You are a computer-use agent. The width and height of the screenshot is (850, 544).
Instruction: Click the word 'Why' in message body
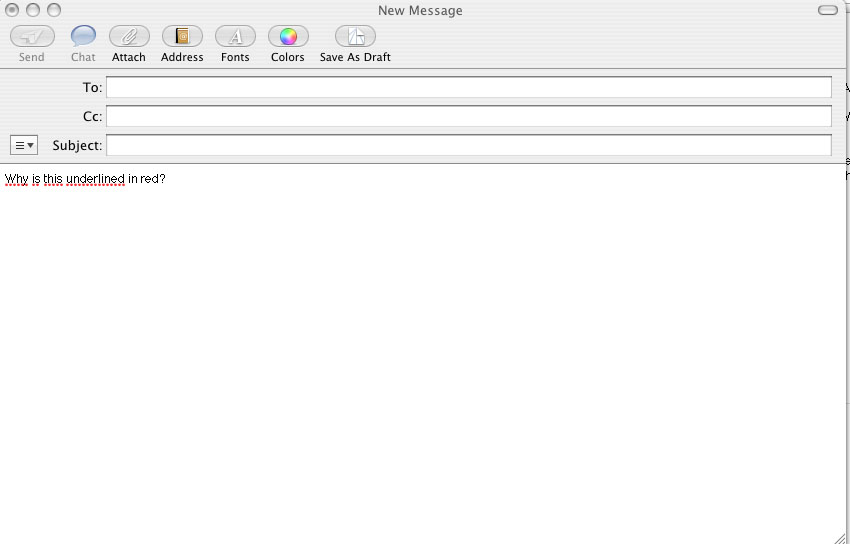pos(16,179)
